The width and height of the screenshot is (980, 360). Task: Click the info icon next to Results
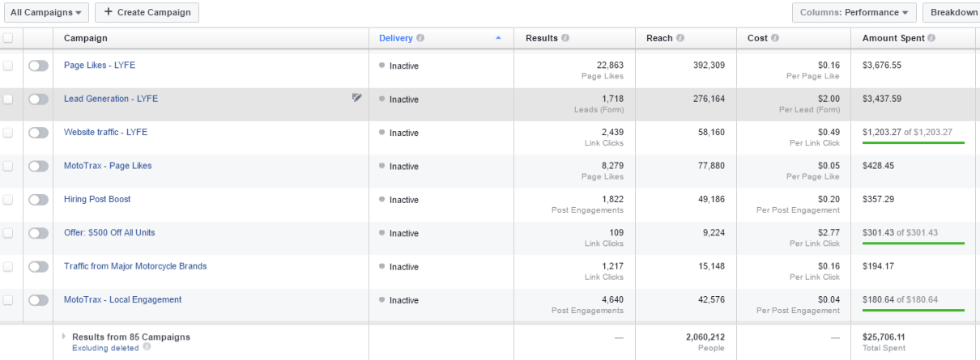565,38
